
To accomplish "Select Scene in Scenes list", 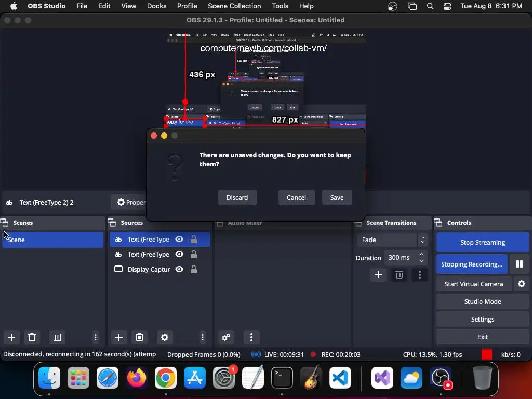I will (52, 240).
